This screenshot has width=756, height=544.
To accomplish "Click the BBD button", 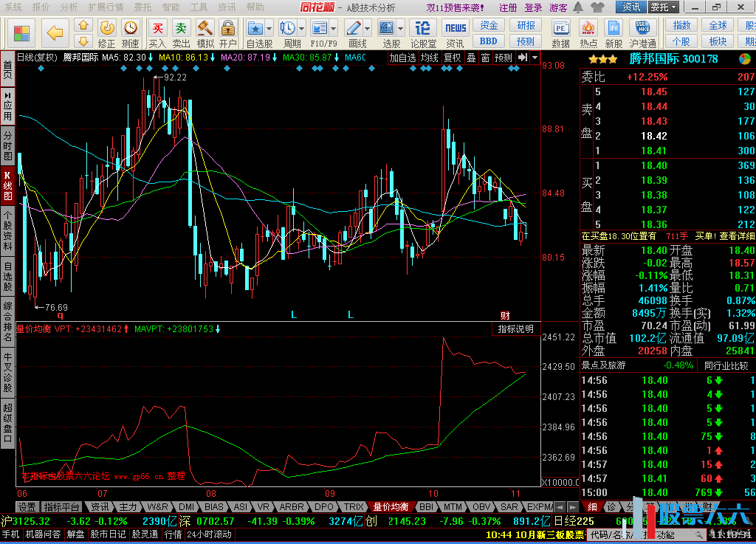I will [x=489, y=41].
